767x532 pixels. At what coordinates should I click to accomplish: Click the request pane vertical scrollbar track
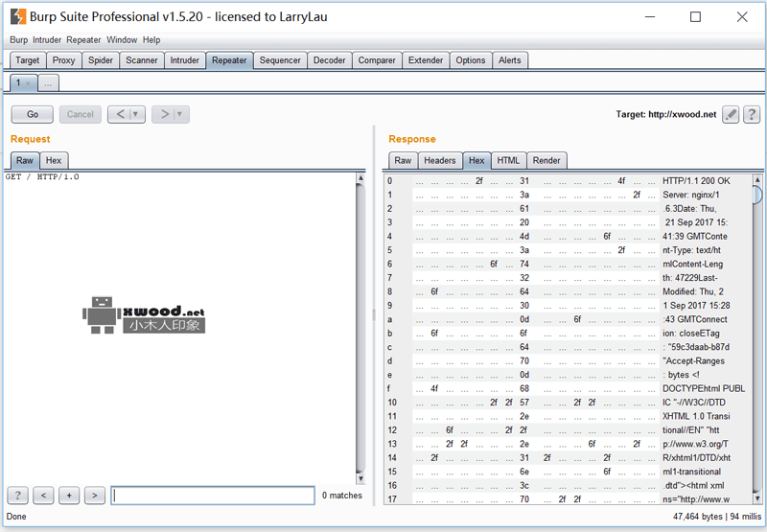[360, 329]
